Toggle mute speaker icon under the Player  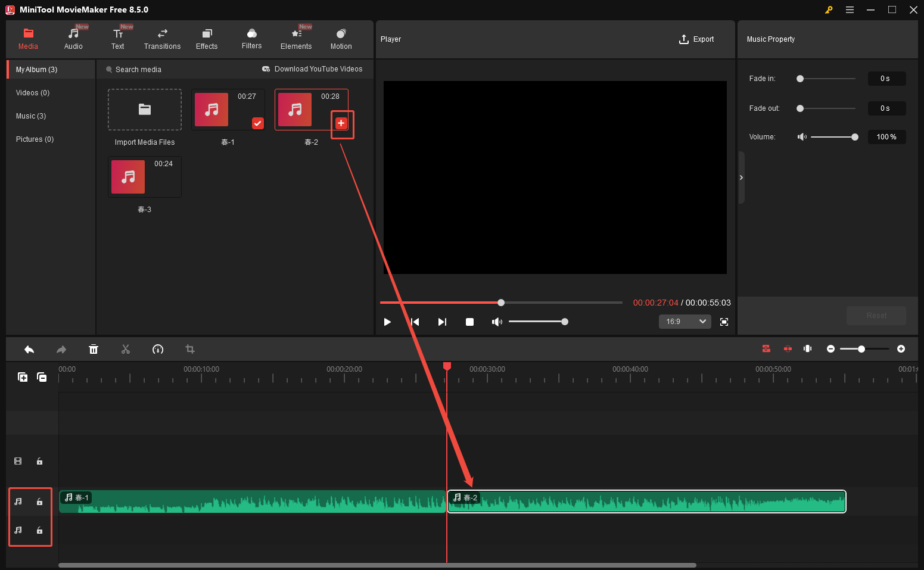[497, 322]
